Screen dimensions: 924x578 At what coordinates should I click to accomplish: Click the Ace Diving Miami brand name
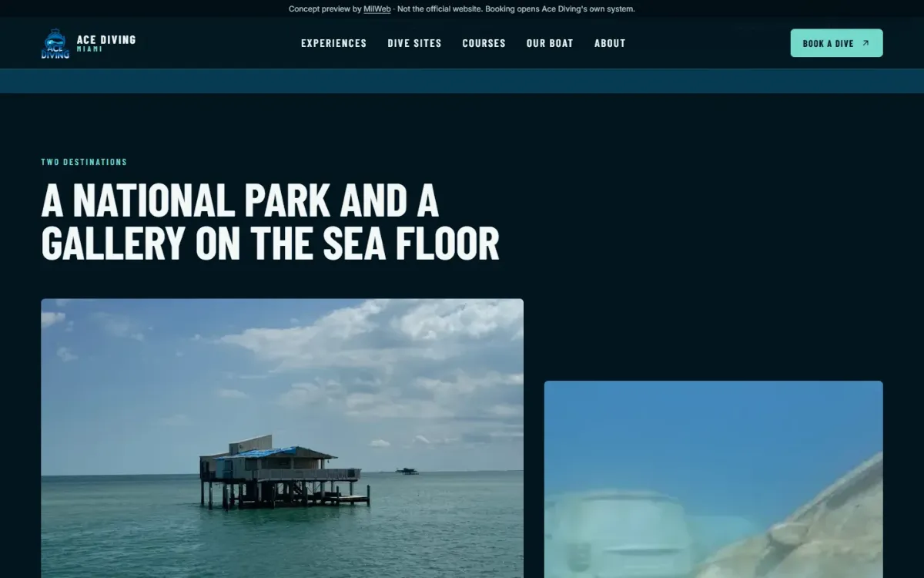(x=106, y=43)
